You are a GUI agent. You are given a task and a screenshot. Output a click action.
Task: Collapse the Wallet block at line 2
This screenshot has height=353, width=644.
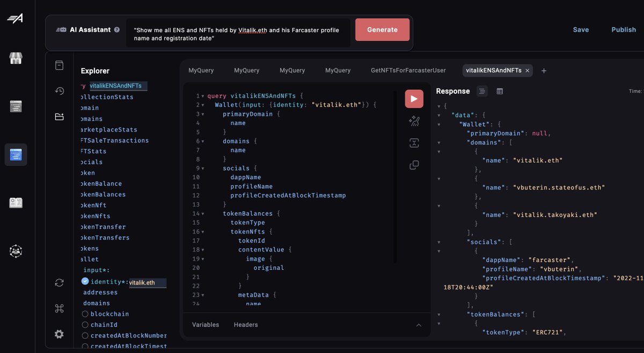(x=203, y=105)
